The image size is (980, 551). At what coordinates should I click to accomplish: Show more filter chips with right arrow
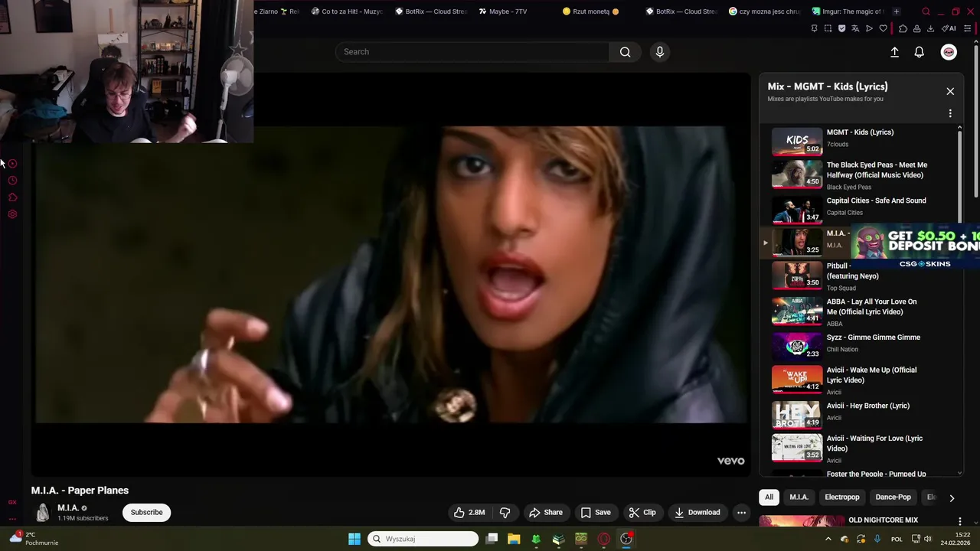point(952,498)
